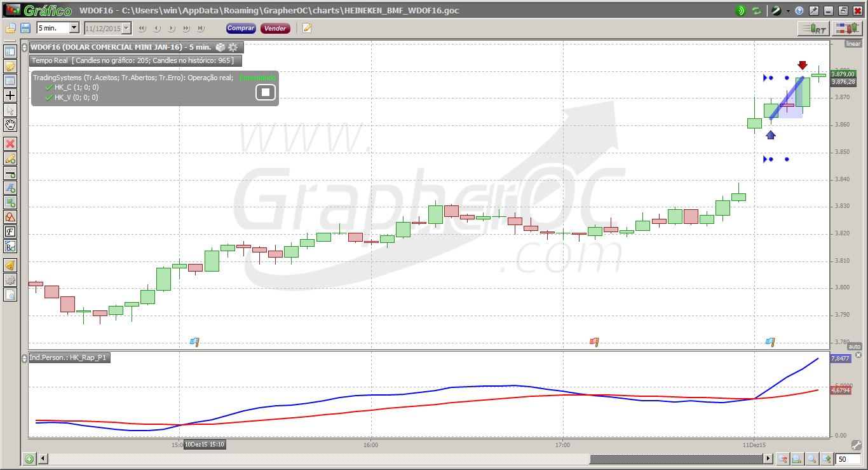Toggle the side panel layout icon
This screenshot has height=470, width=868.
pyautogui.click(x=10, y=52)
